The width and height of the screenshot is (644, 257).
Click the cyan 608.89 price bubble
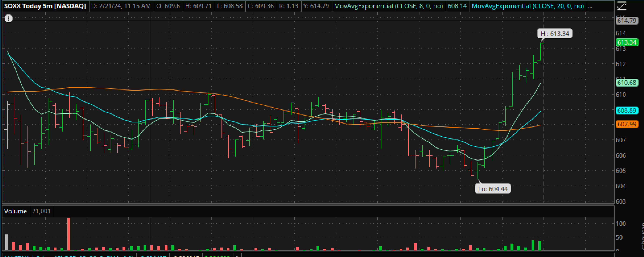click(627, 110)
